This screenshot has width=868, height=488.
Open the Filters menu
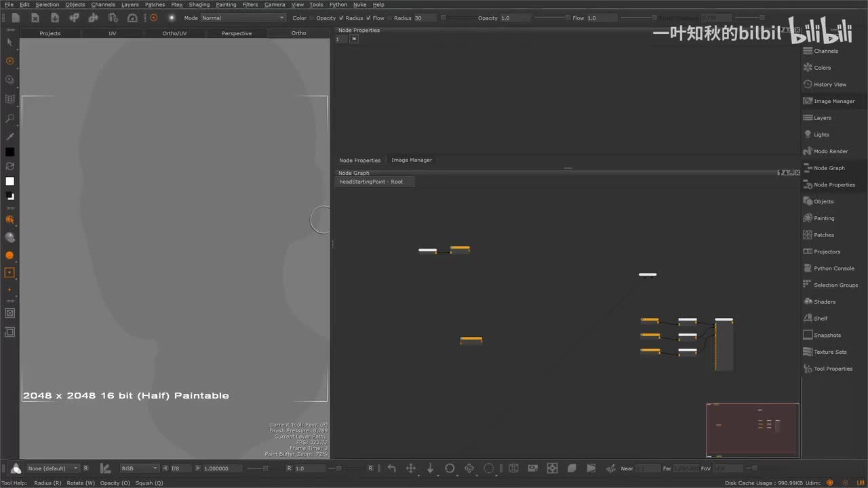point(250,5)
